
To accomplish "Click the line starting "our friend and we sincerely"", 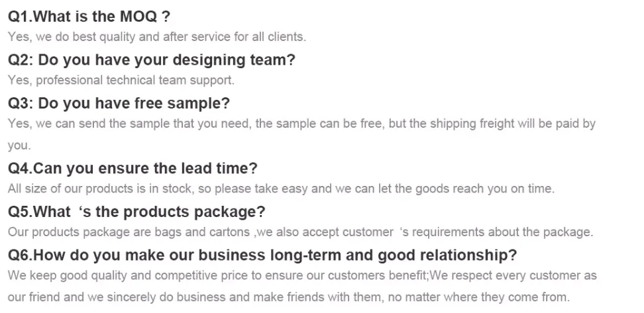I will (288, 296).
